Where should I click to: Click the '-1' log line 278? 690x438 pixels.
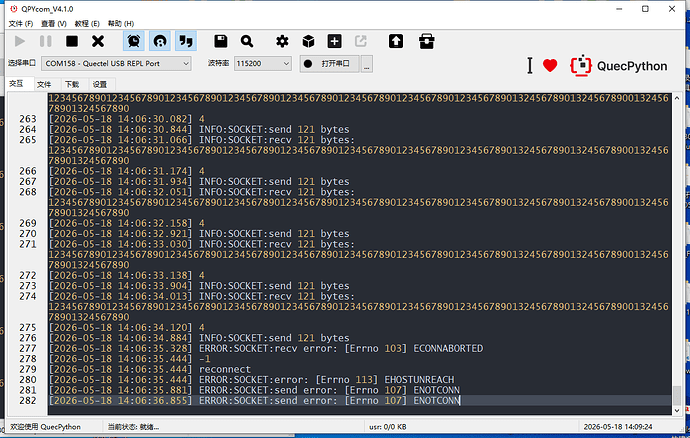click(x=129, y=359)
